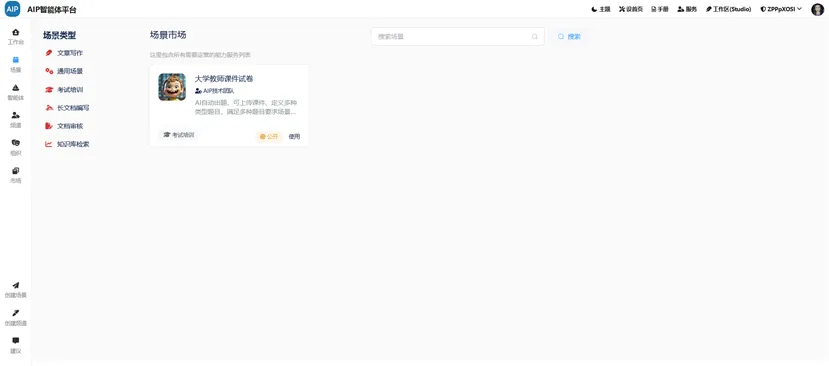The width and height of the screenshot is (829, 366).
Task: Open the 手册 manual link in header
Action: (x=660, y=9)
